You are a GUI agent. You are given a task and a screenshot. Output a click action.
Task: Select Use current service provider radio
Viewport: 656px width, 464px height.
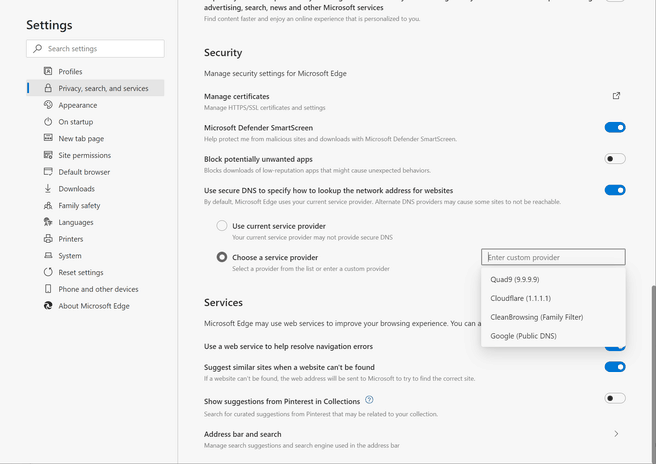[222, 226]
